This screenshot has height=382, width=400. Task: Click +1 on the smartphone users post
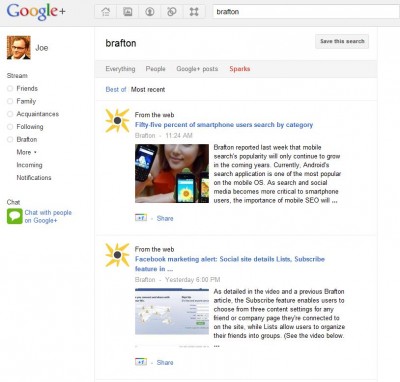point(141,218)
